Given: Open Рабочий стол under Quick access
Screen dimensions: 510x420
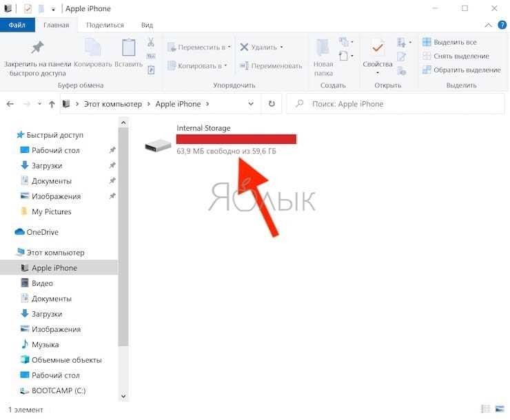Looking at the screenshot, I should click(x=56, y=150).
